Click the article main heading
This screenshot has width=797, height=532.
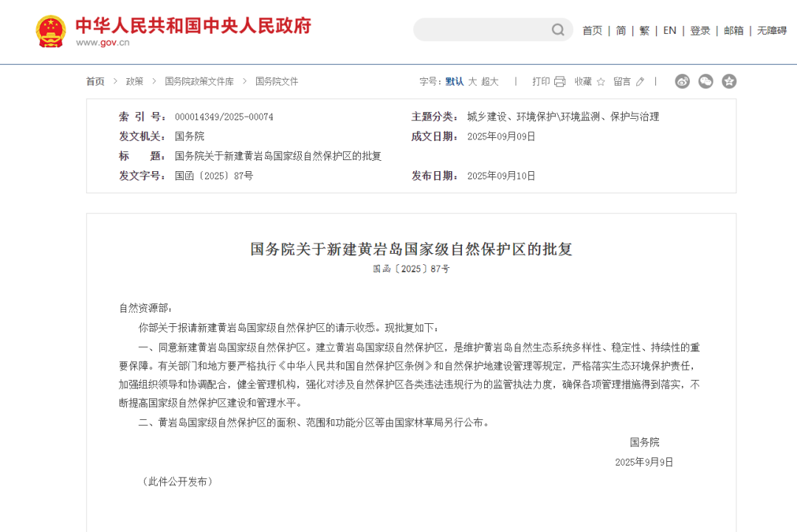coord(411,249)
